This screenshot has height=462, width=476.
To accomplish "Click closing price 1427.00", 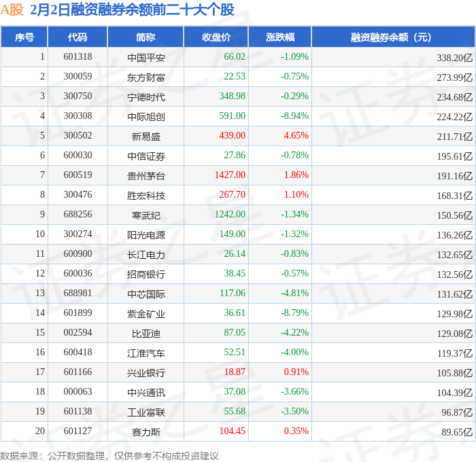I will (230, 175).
